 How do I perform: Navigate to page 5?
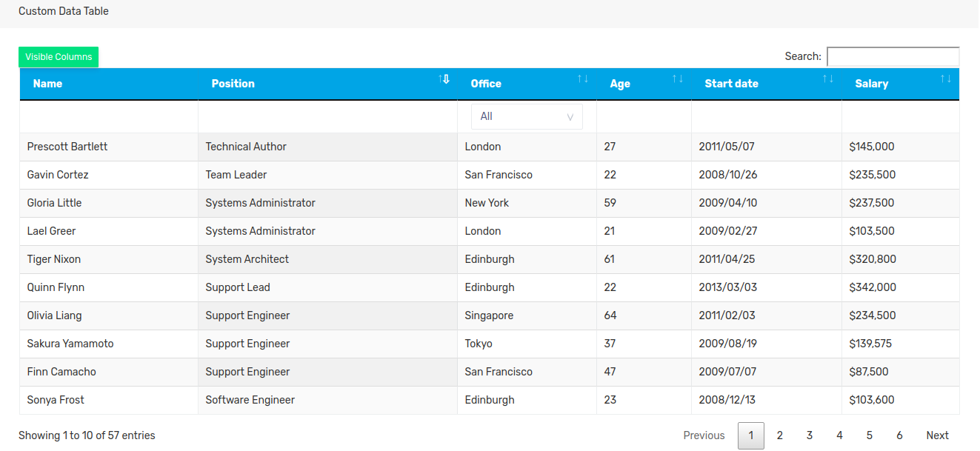pos(870,435)
